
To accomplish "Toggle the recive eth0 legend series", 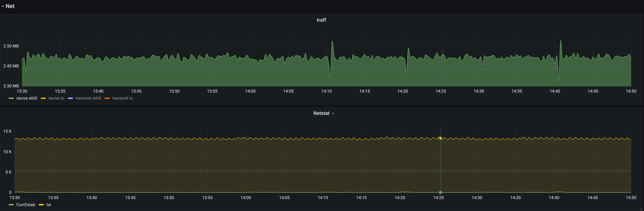I will click(27, 98).
